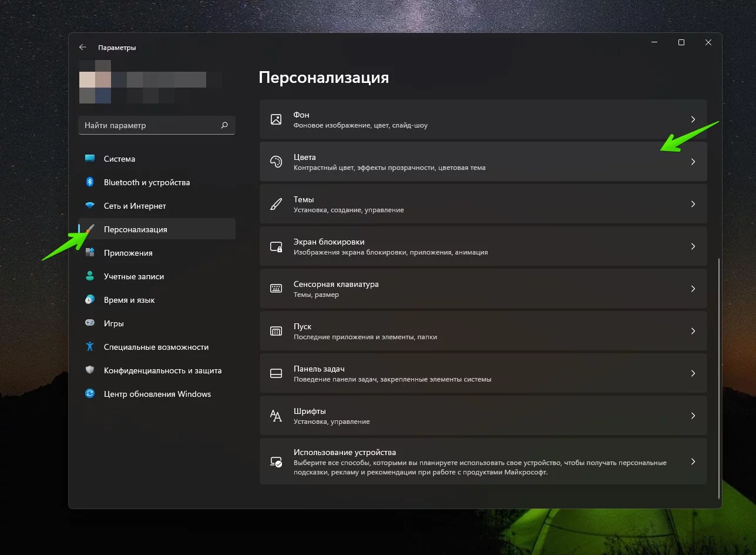Click the Шрифты font icon
Viewport: 756px width, 555px height.
pyautogui.click(x=276, y=416)
